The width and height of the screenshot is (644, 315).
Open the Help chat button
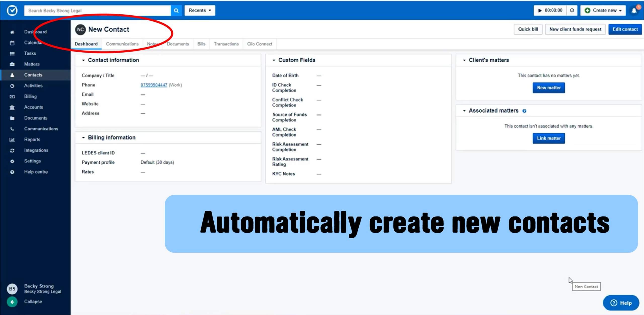(621, 303)
